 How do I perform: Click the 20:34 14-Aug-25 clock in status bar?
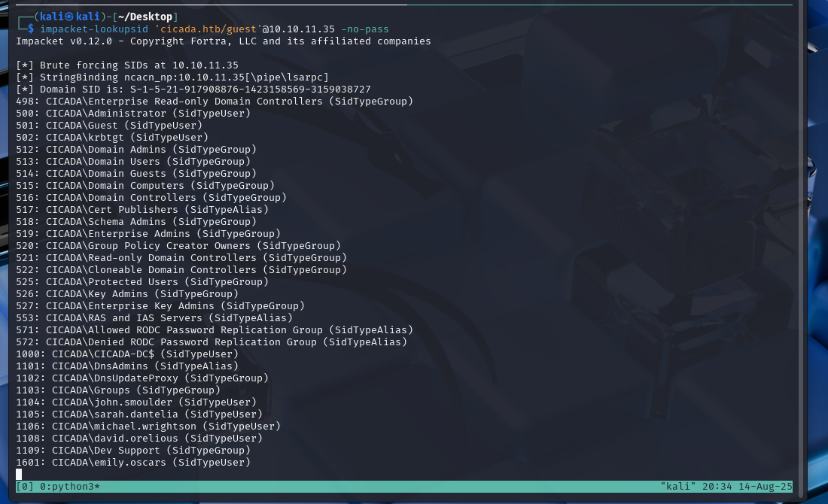[x=747, y=487]
